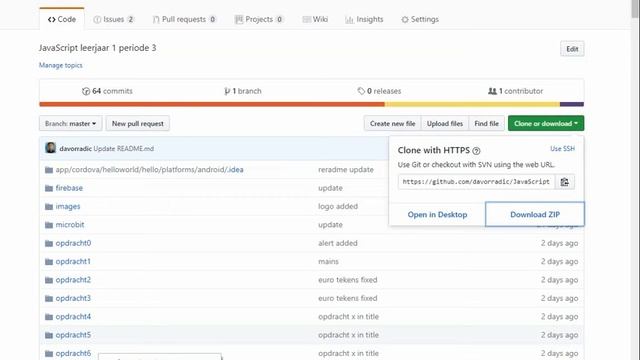View the 64 commits history
Image resolution: width=640 pixels, height=360 pixels.
[107, 91]
